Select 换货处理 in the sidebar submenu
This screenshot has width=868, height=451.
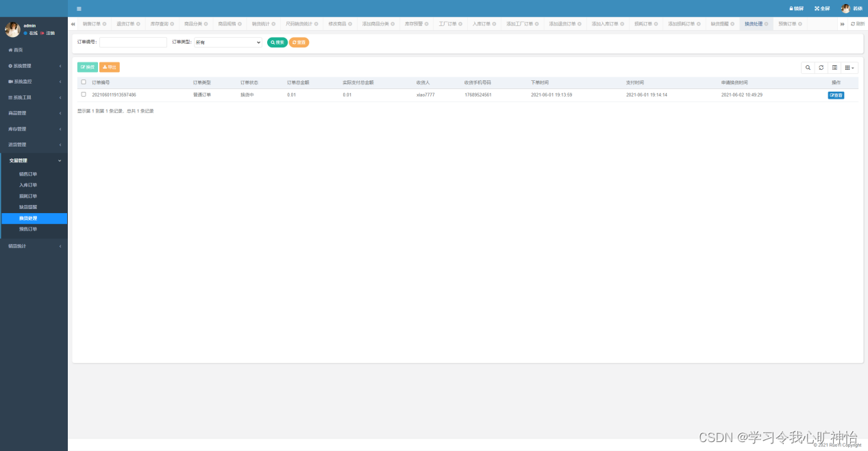[x=34, y=219]
